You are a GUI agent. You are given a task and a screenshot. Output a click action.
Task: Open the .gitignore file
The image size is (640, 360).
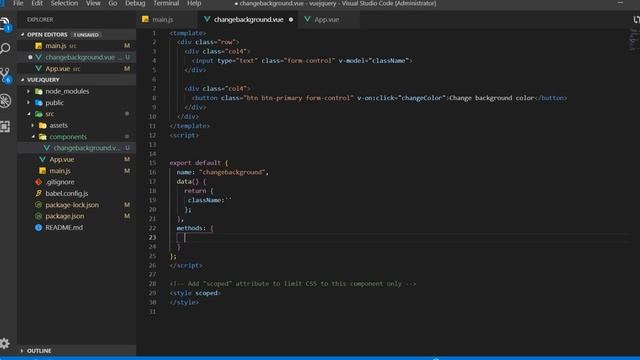[x=76, y=182]
